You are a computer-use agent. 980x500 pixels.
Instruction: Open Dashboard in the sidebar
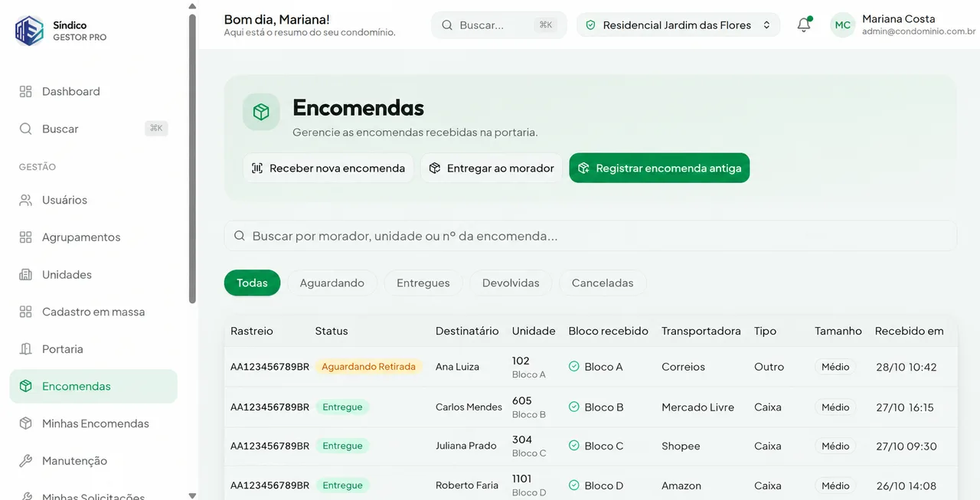(93, 91)
